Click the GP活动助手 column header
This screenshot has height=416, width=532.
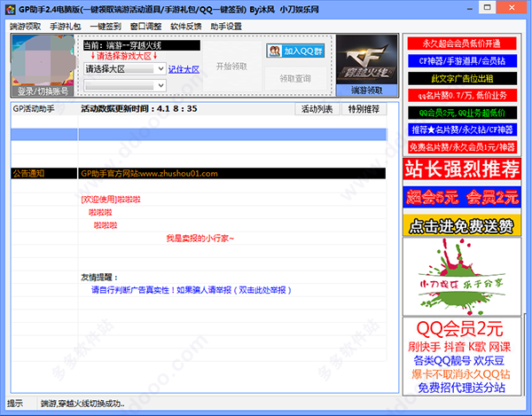(x=34, y=109)
